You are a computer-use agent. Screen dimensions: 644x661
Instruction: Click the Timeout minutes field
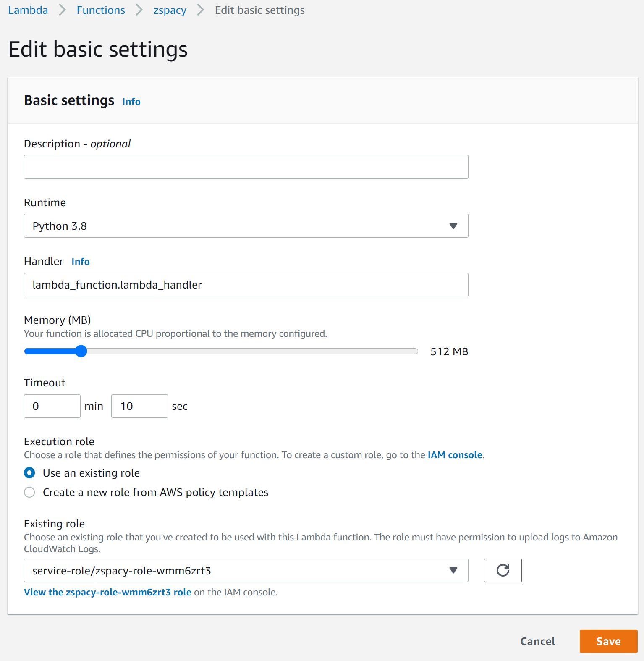coord(52,406)
